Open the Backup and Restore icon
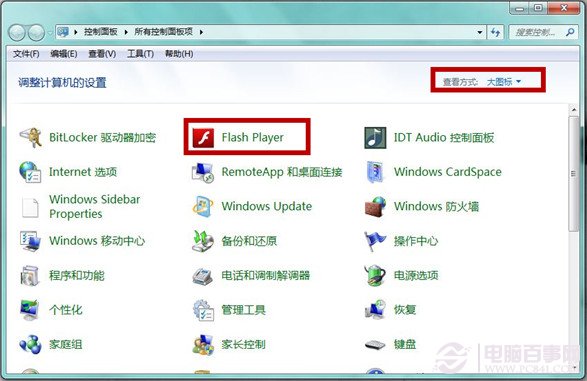 203,241
